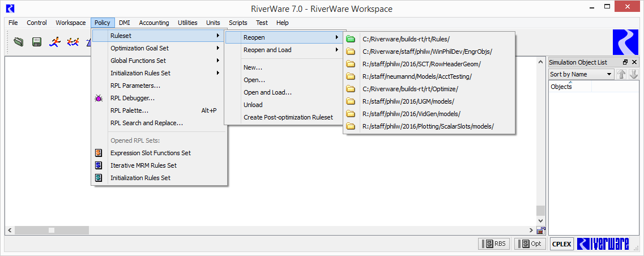Select New... in Ruleset submenu

click(x=284, y=67)
